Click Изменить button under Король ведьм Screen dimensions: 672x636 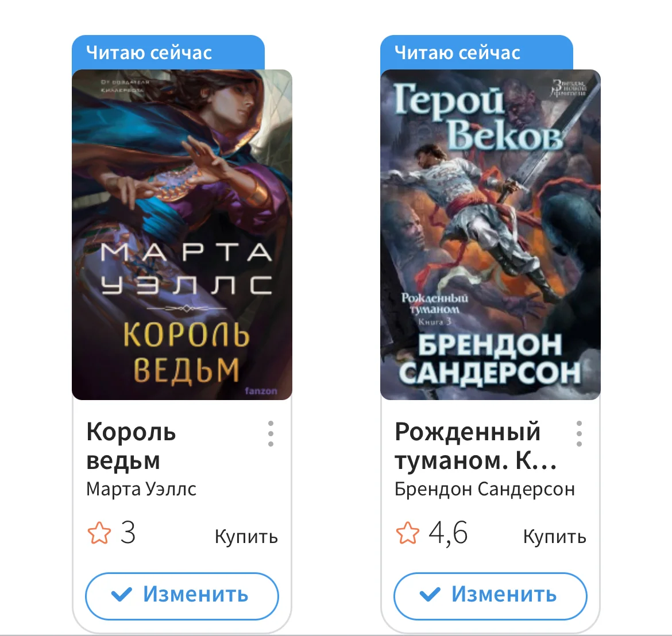tap(182, 596)
